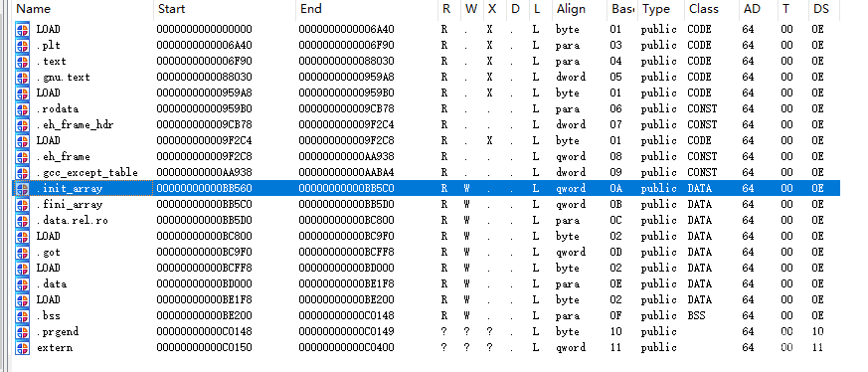Click the segment icon of the .eh_frame row
The width and height of the screenshot is (868, 372).
pos(22,157)
